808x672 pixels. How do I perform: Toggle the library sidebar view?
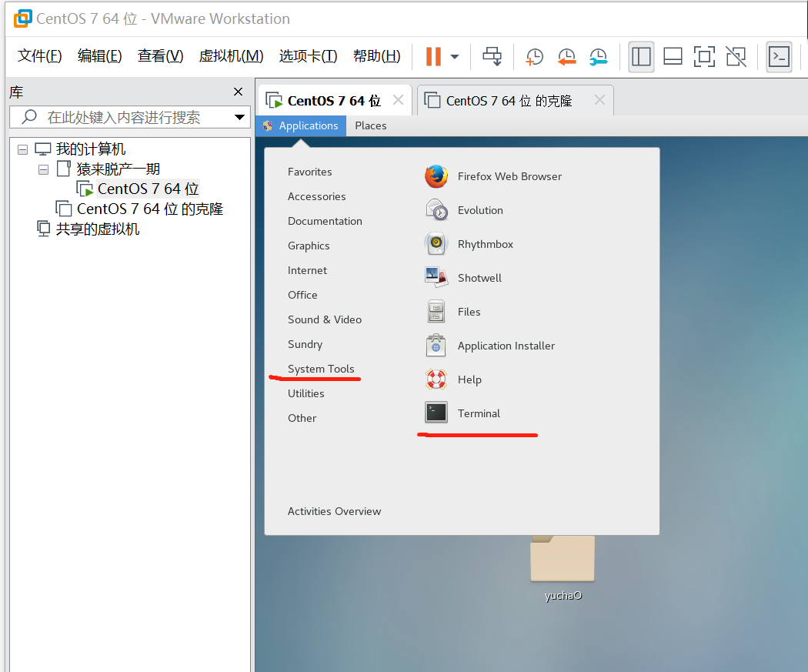point(641,56)
